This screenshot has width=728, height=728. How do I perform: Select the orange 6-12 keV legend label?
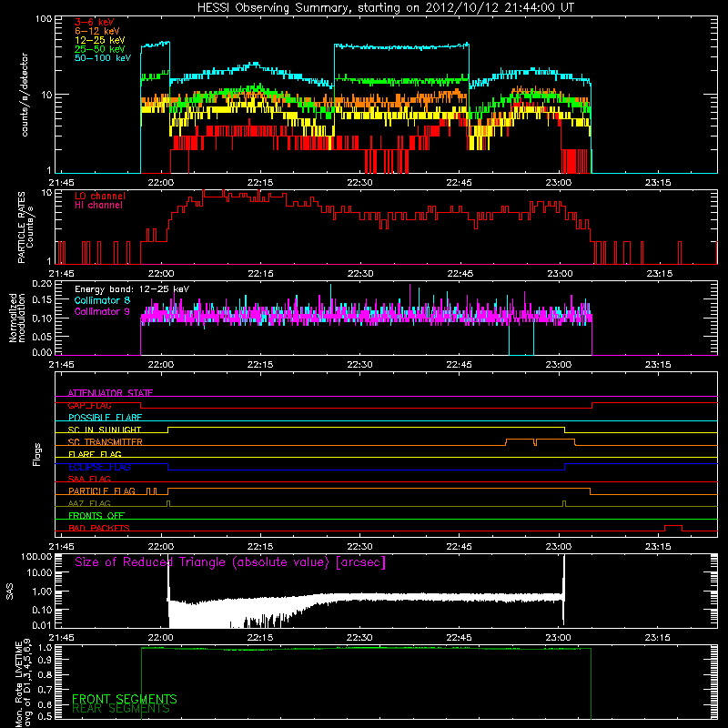pos(97,31)
